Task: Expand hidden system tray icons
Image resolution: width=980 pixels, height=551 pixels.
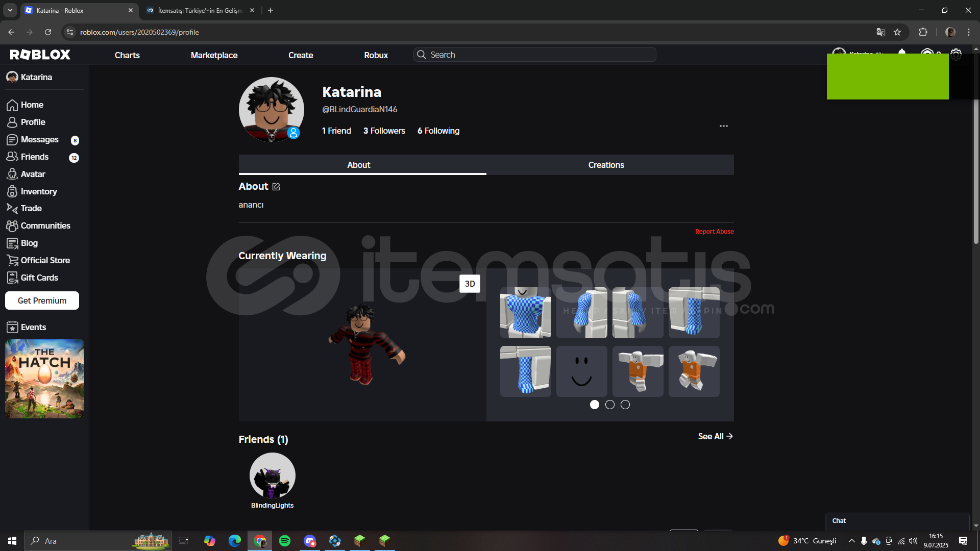Action: click(x=851, y=541)
